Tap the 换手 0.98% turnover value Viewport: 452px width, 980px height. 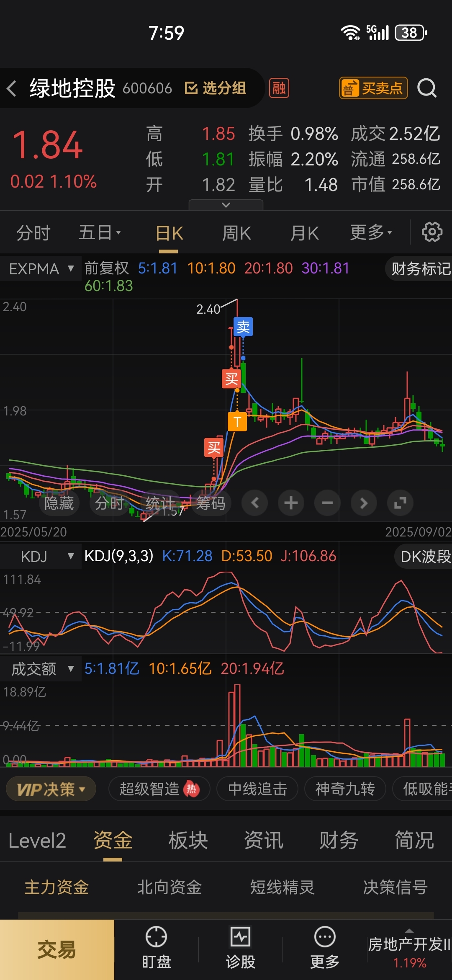pos(293,134)
